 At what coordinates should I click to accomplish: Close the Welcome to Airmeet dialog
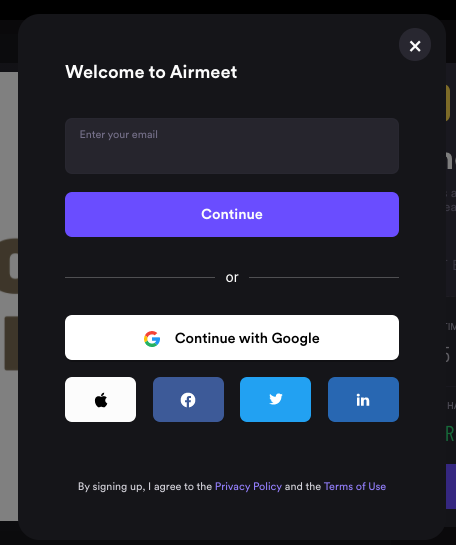(x=415, y=45)
